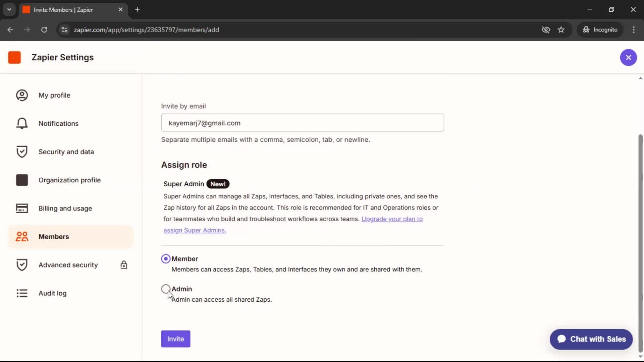Click the address bar URL

point(146,30)
